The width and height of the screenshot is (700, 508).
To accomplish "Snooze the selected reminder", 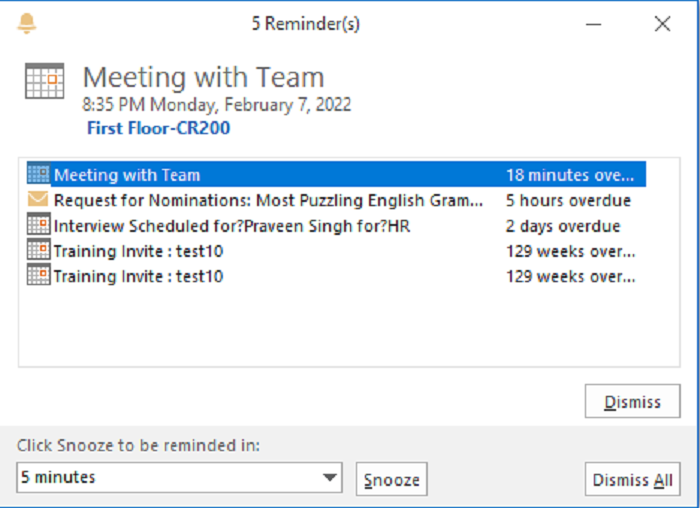I will [392, 479].
